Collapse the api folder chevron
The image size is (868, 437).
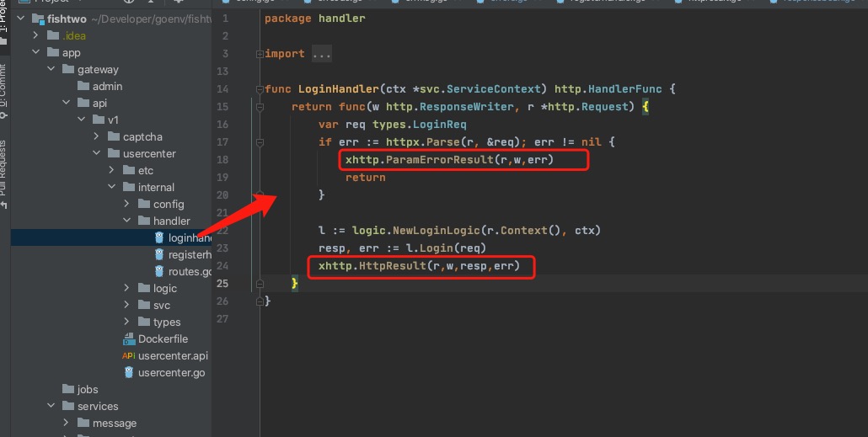click(x=67, y=103)
